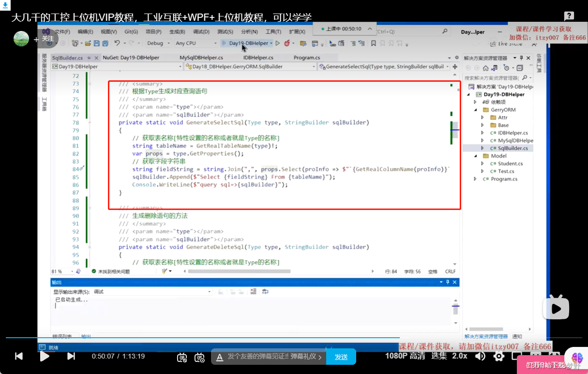Select the Save All icon in toolbar
This screenshot has height=374, width=588.
tap(105, 43)
